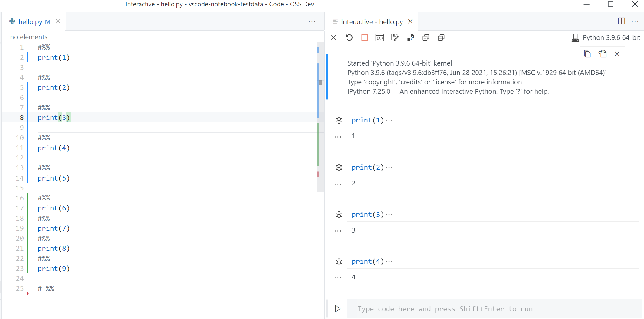Run the code in the input box

tap(338, 309)
